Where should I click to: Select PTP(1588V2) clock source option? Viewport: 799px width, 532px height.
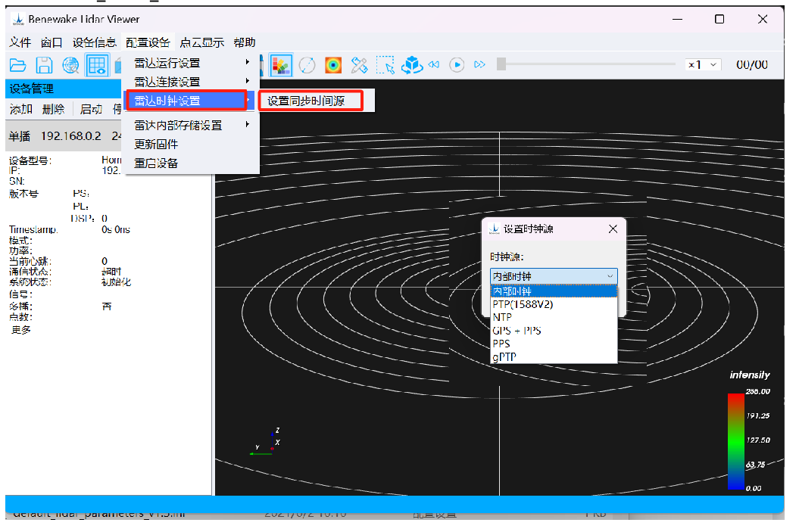coord(554,304)
